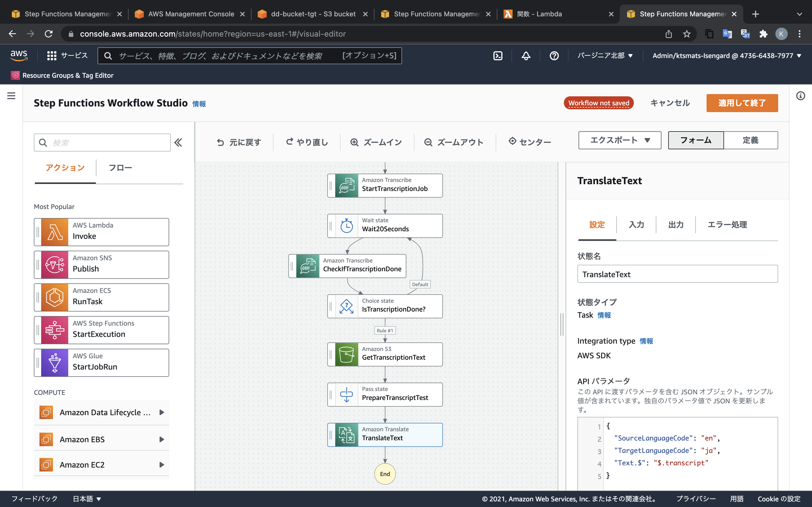Click the キャンセル link
Viewport: 812px width, 507px height.
click(x=670, y=103)
